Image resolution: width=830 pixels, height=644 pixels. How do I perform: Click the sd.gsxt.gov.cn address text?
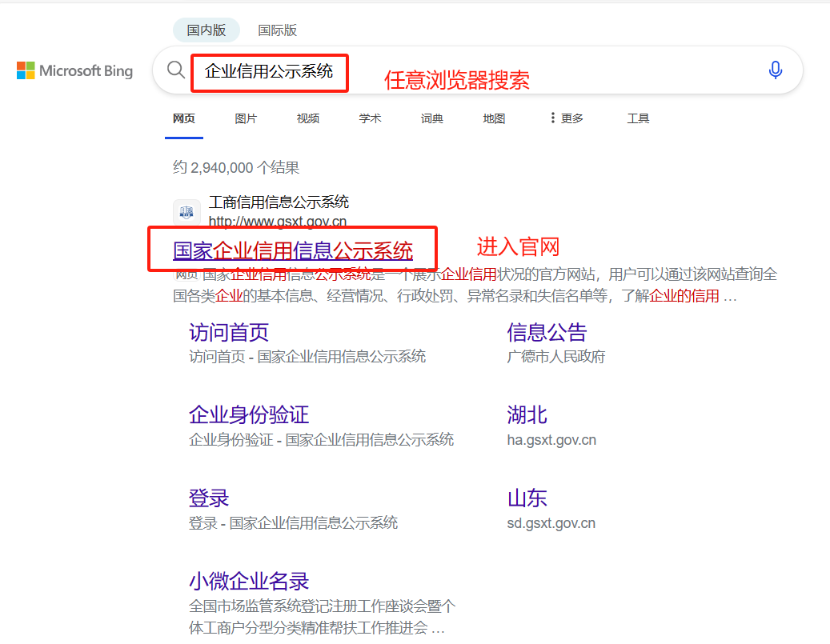pyautogui.click(x=551, y=523)
